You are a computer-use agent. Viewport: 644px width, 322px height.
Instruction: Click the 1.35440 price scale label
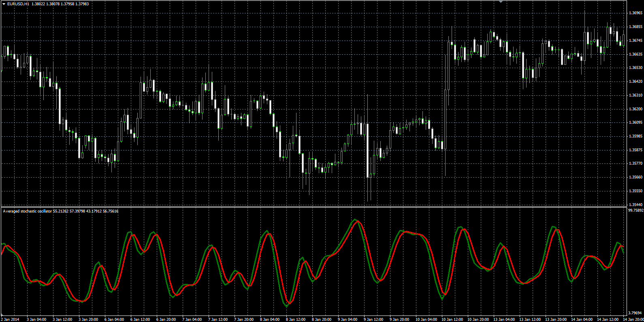[x=635, y=205]
